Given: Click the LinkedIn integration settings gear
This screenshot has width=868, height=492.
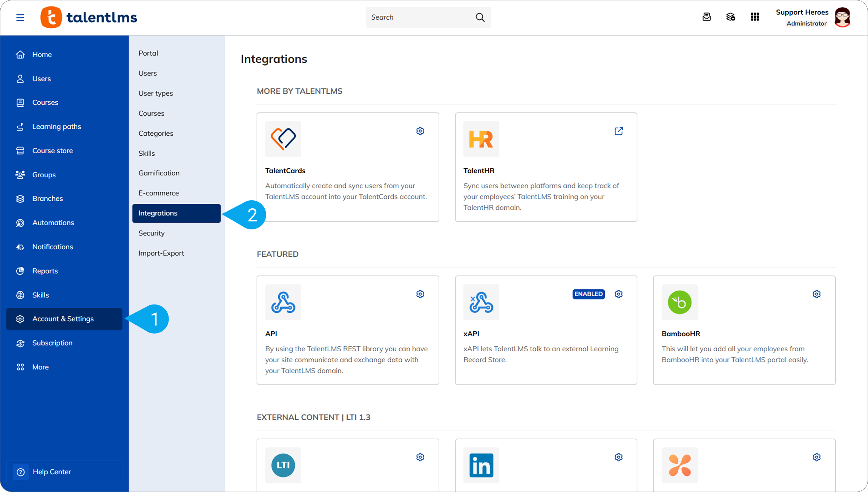Looking at the screenshot, I should coord(618,457).
